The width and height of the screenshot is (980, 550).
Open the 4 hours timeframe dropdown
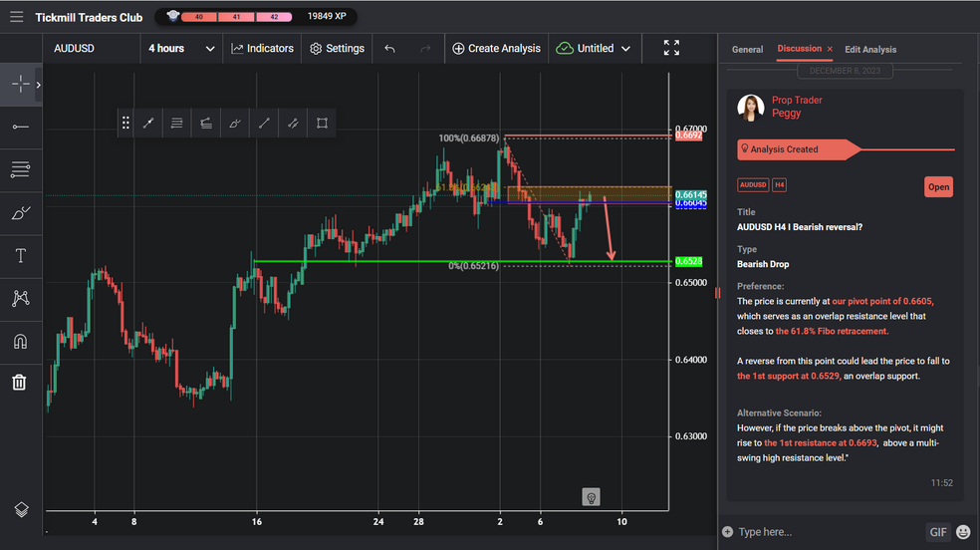181,48
